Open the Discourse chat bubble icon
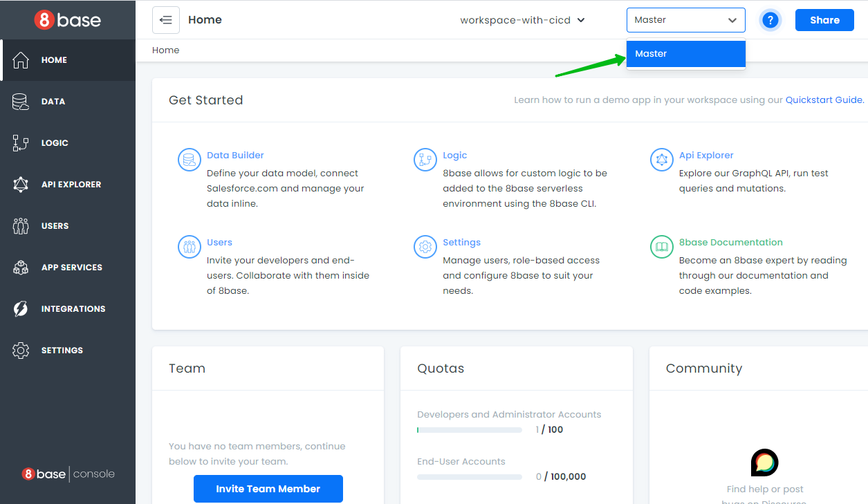Image resolution: width=868 pixels, height=504 pixels. (x=764, y=463)
